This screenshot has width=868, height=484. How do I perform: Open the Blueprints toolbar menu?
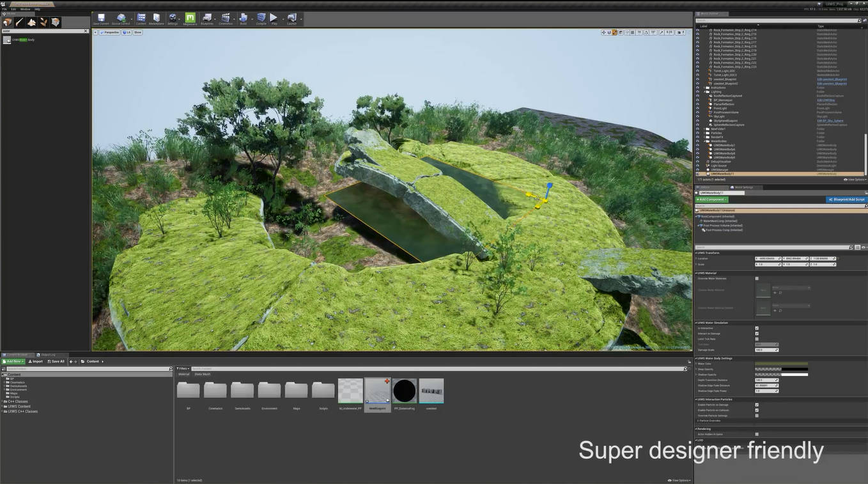tap(207, 17)
